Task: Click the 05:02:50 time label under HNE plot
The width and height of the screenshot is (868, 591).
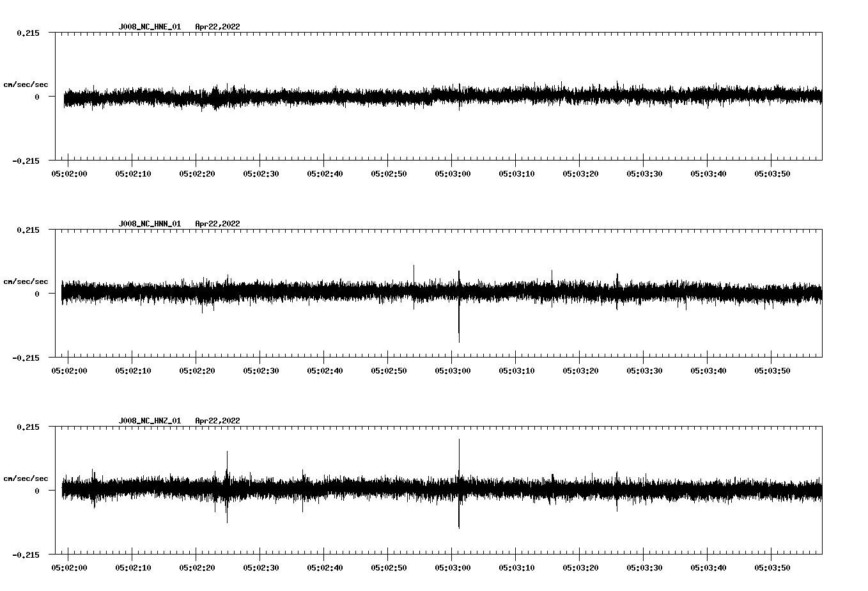Action: click(389, 173)
